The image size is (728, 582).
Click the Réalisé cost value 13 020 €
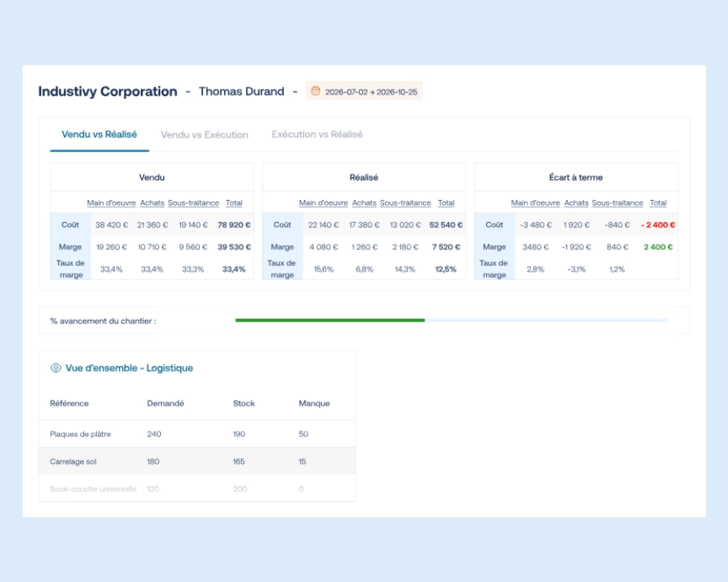tap(405, 225)
